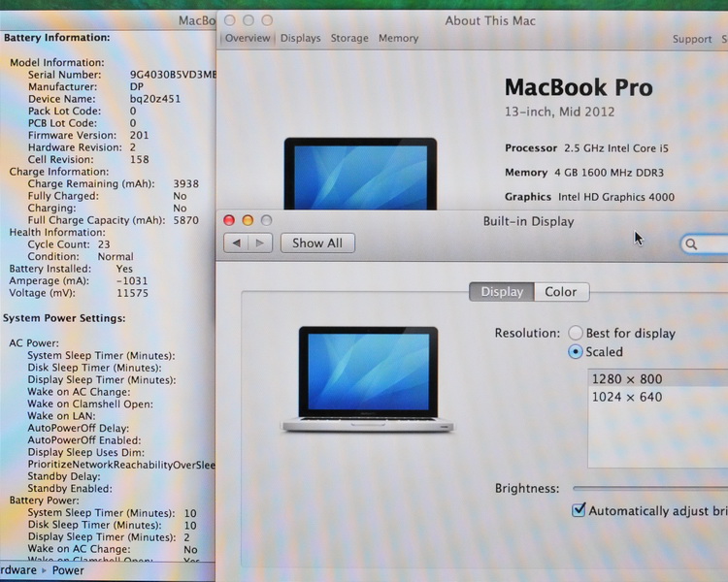Click the Device Name value bq20z451
This screenshot has width=728, height=582.
click(x=155, y=99)
